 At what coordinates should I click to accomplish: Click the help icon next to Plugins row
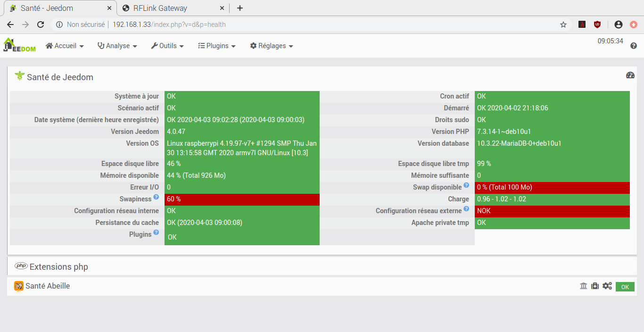pos(156,232)
